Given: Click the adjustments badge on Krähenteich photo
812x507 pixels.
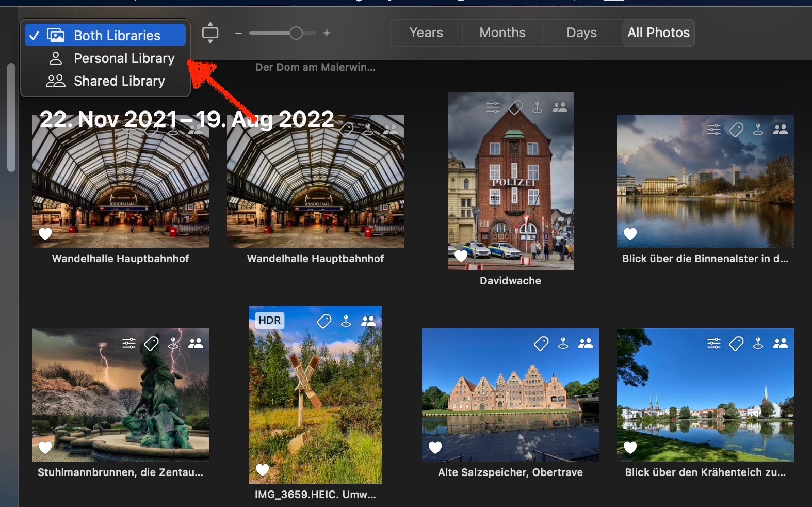Looking at the screenshot, I should coord(714,343).
